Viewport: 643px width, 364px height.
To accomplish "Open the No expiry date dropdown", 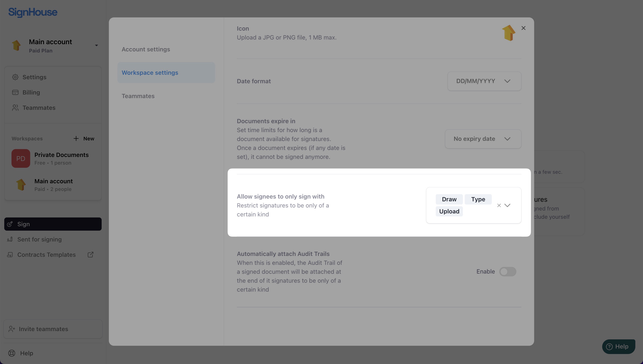I will pos(483,139).
